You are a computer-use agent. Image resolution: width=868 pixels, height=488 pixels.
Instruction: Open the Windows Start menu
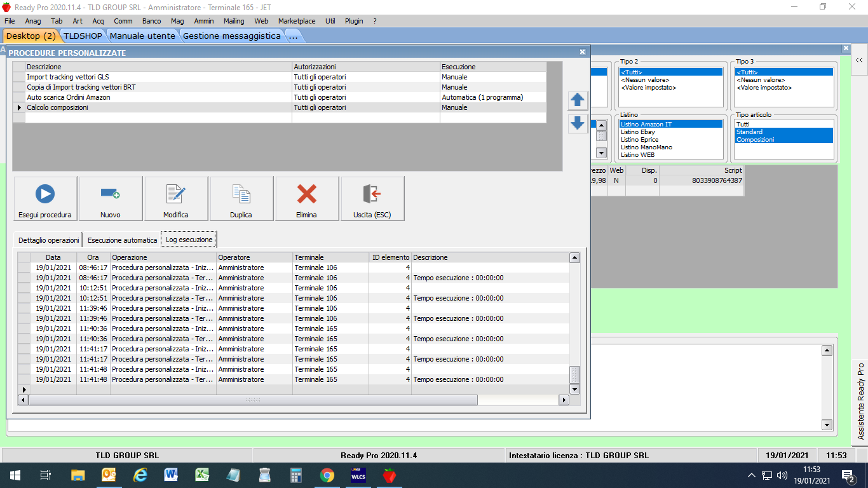15,475
